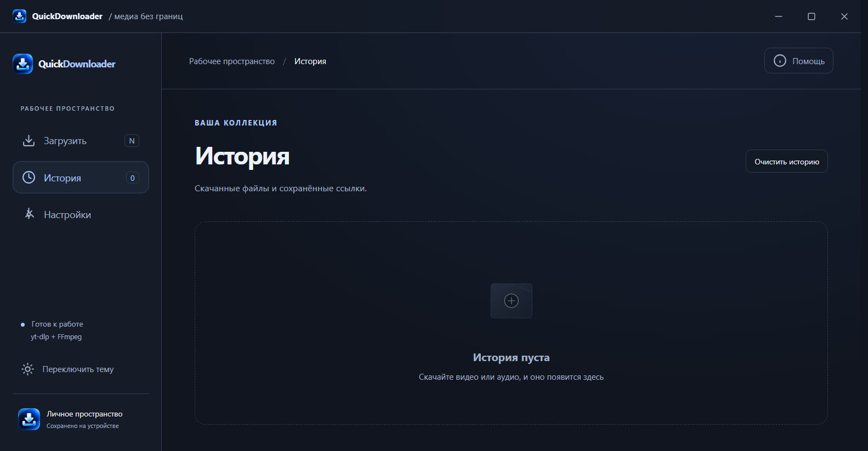Click the РАБОЧЕЕ ПРОСТРАНСТВО sidebar section header

[x=67, y=109]
